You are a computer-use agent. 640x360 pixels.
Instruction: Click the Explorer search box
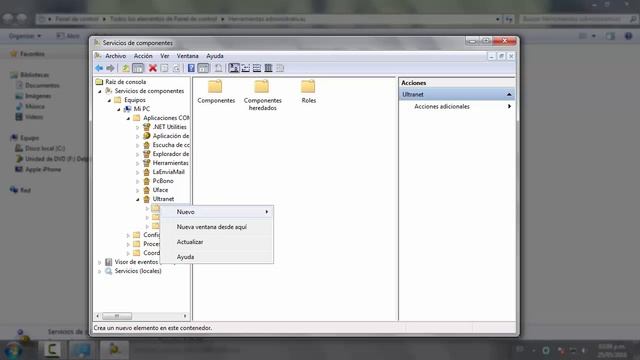tap(579, 19)
